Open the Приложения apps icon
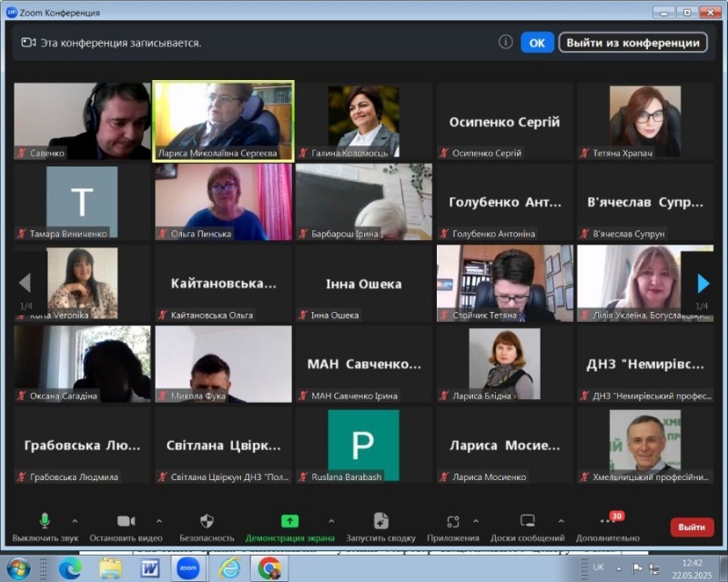This screenshot has height=582, width=728. coord(452,521)
